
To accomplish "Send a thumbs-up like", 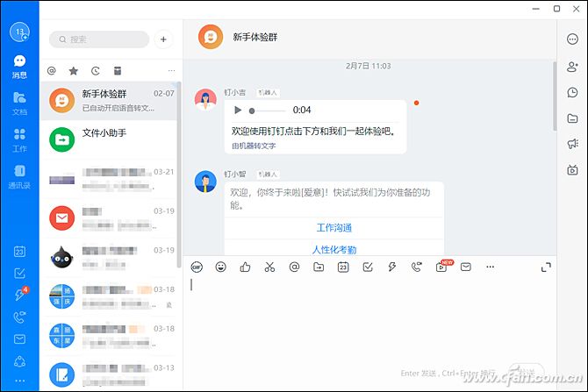I will 245,267.
